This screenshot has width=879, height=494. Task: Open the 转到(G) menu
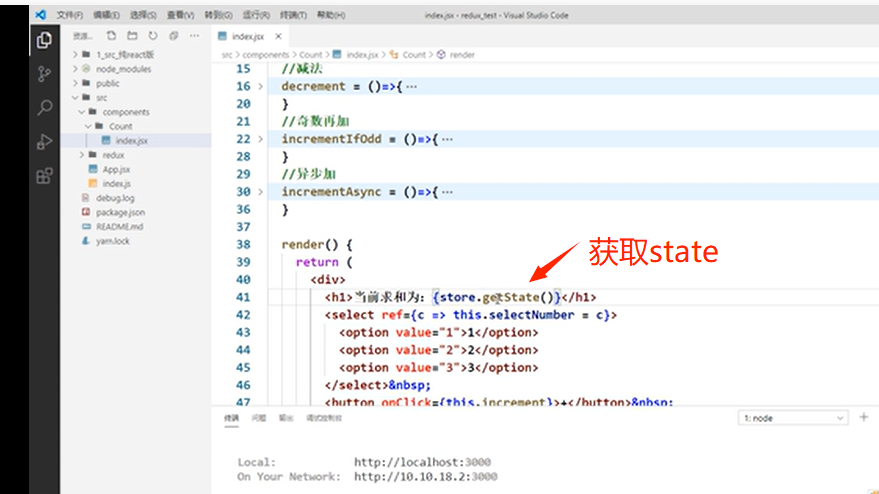[218, 15]
